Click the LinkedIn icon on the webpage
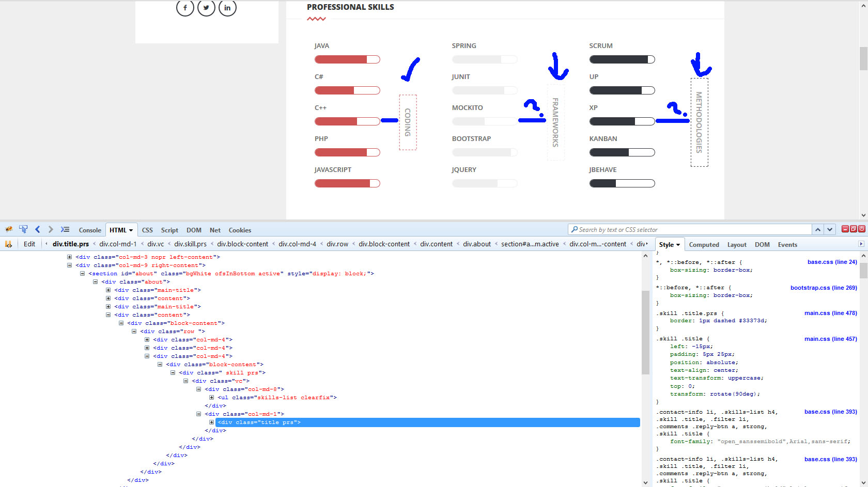The width and height of the screenshot is (868, 487). coord(227,8)
